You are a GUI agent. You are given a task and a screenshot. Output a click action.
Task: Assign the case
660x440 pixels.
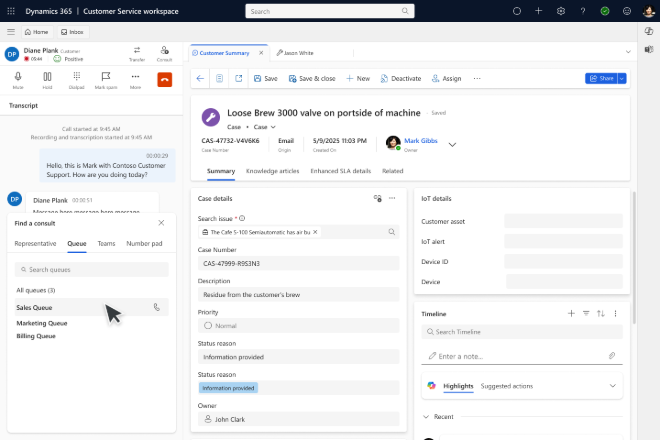tap(447, 79)
